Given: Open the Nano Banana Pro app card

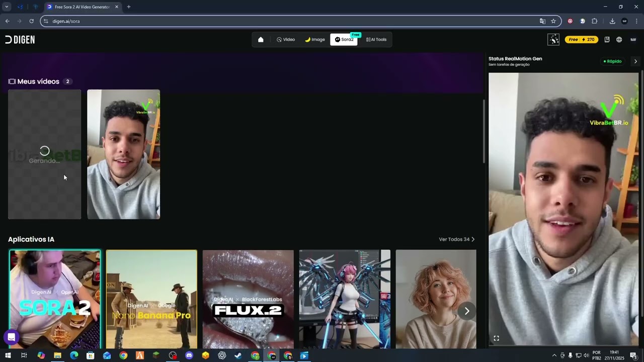Looking at the screenshot, I should (x=151, y=299).
